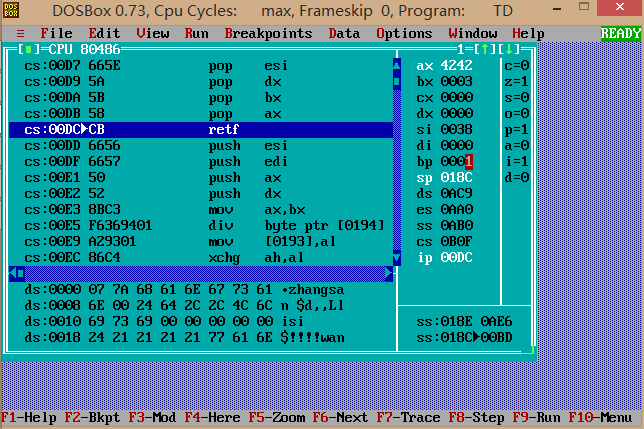The width and height of the screenshot is (644, 429).
Task: Select the 'xchg ah,al' line
Action: [201, 258]
